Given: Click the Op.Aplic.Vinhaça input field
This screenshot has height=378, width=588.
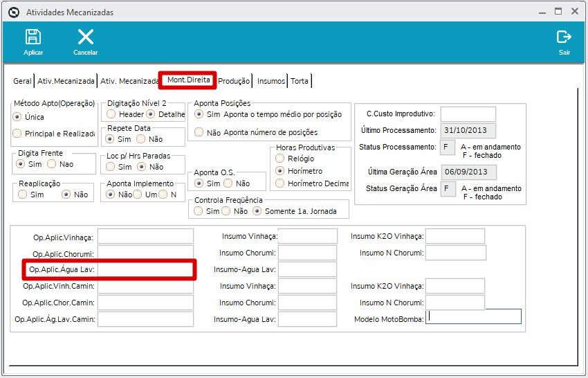Looking at the screenshot, I should [145, 237].
